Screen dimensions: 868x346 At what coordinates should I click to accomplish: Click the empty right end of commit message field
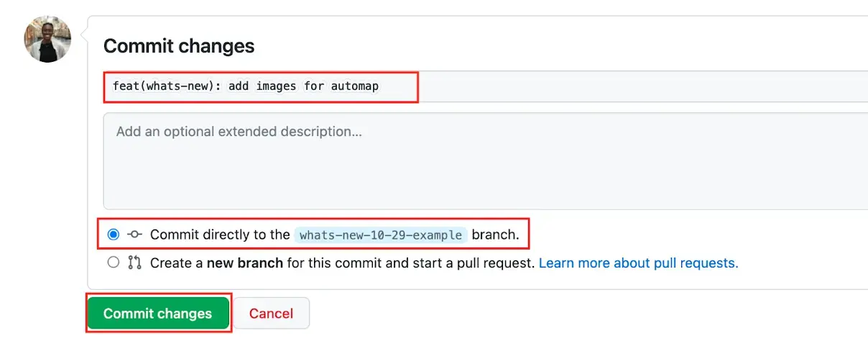pyautogui.click(x=719, y=86)
